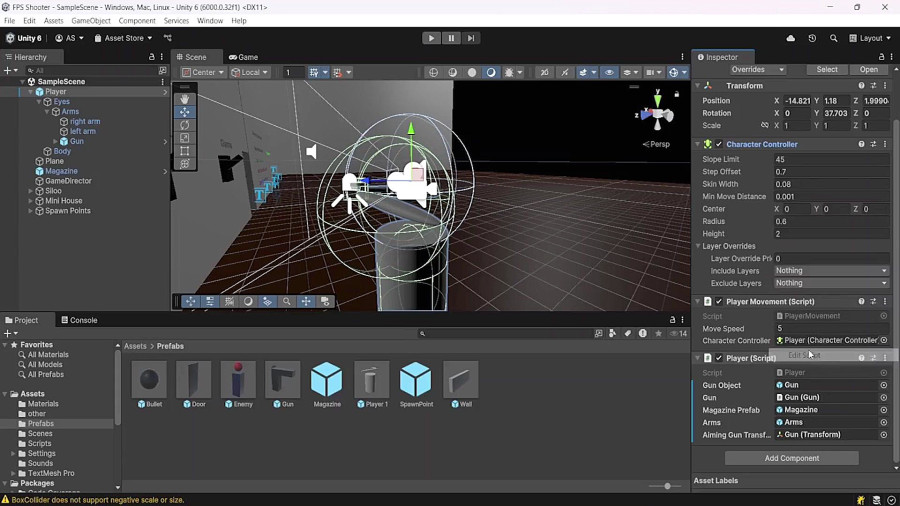Switch to the Console tab

79,320
